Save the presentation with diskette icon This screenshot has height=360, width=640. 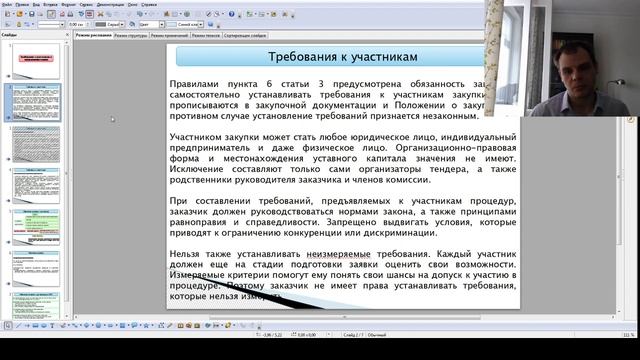click(x=31, y=14)
